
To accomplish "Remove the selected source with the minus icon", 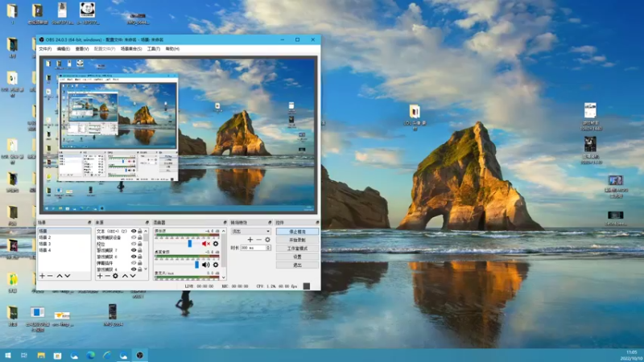I will tap(107, 276).
